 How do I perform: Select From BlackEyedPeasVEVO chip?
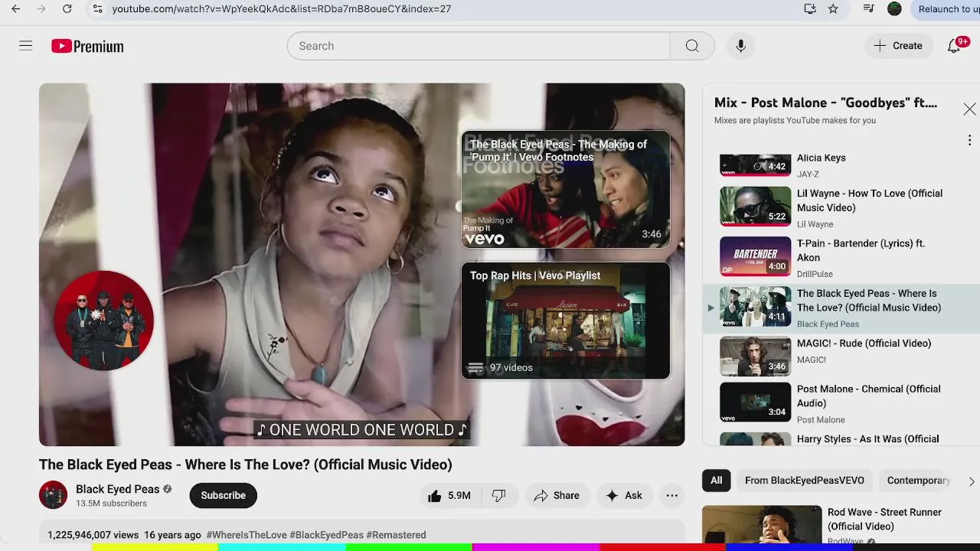[x=805, y=481]
